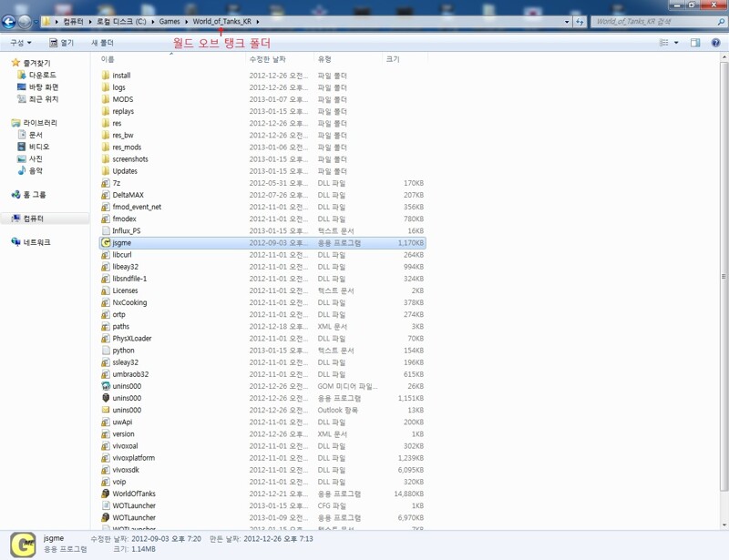Viewport: 729px width, 560px height.
Task: Click the 새 폴더 toolbar button
Action: 102,43
